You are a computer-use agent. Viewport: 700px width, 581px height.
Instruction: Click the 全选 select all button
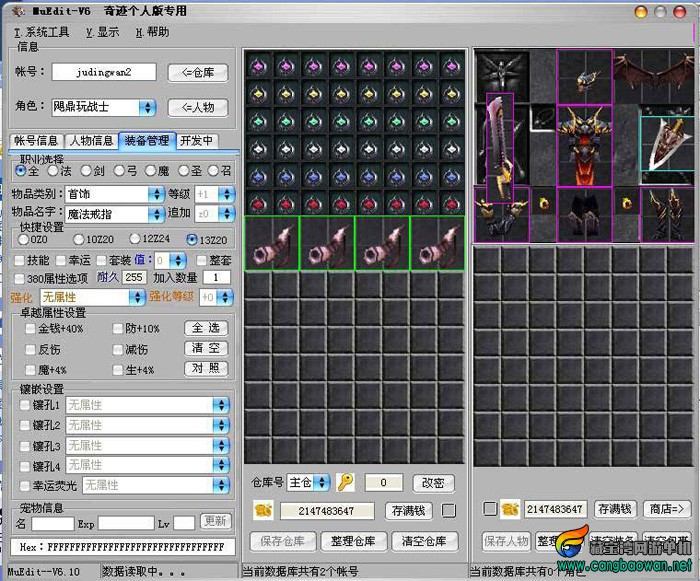206,328
